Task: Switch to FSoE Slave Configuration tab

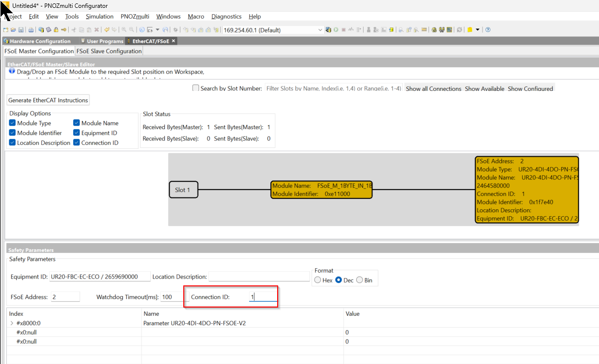Action: click(x=109, y=51)
